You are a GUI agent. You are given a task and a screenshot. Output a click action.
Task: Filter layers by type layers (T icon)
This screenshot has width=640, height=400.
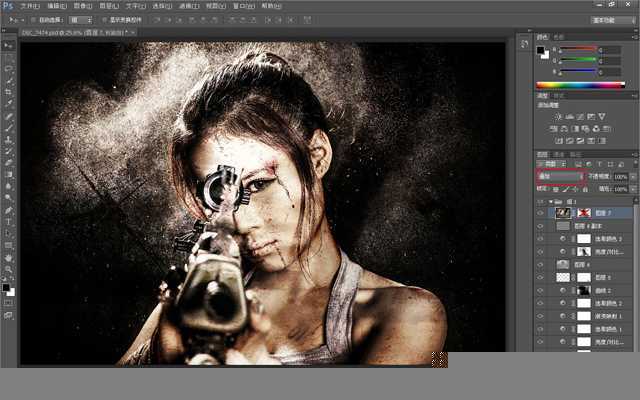pos(600,164)
